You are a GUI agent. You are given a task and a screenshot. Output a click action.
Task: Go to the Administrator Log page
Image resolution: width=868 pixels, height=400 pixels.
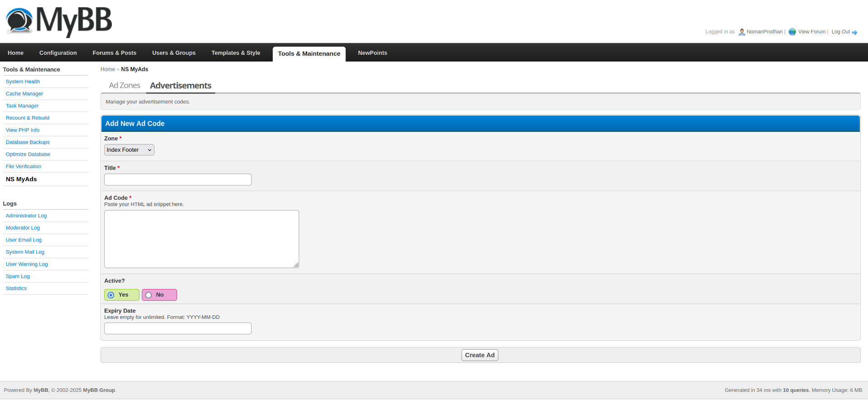[26, 216]
